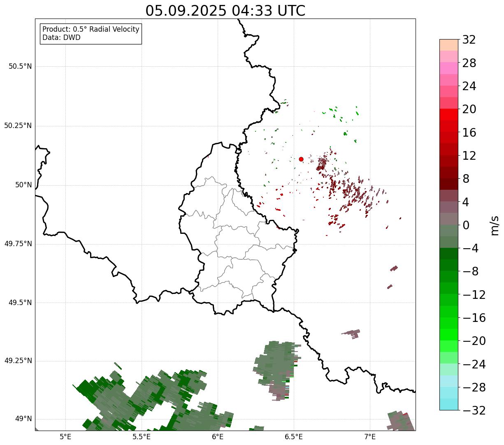
Task: Click the colorbar tick label −8
Action: (x=471, y=272)
